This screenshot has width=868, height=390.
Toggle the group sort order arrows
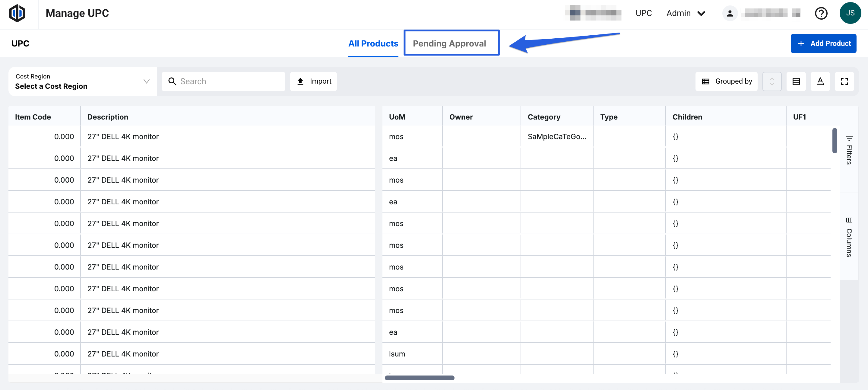pyautogui.click(x=771, y=81)
